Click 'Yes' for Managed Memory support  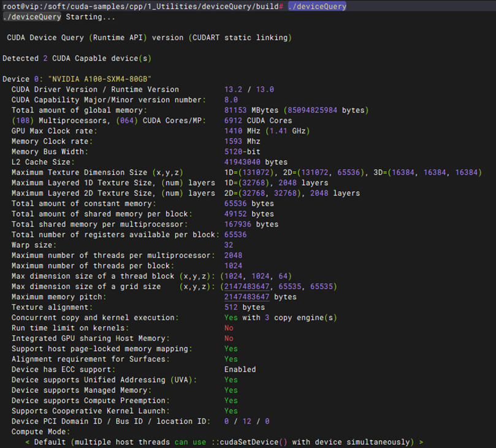[231, 390]
